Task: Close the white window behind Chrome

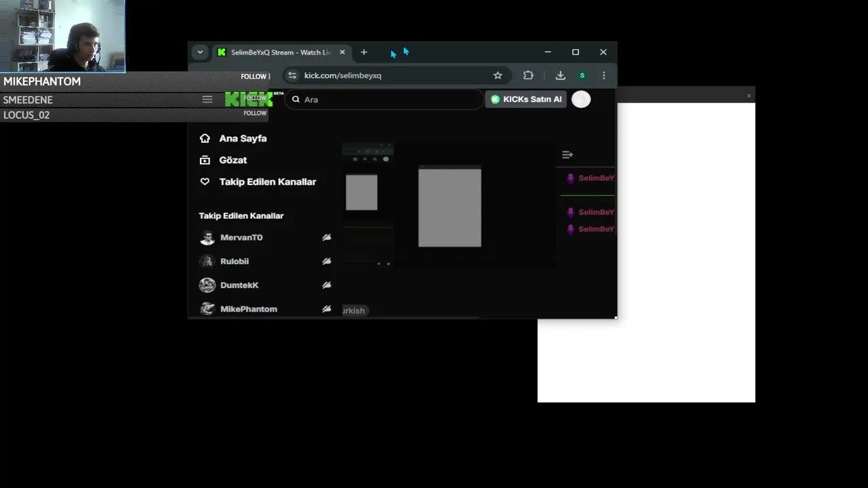Action: (749, 96)
